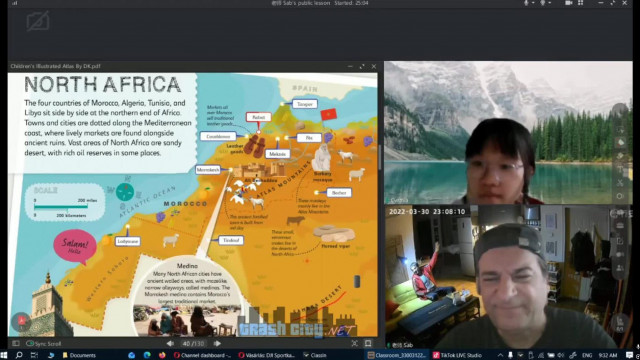Select the pen tool in the right toolbar
Screen dimensions: 640x360
click(620, 142)
